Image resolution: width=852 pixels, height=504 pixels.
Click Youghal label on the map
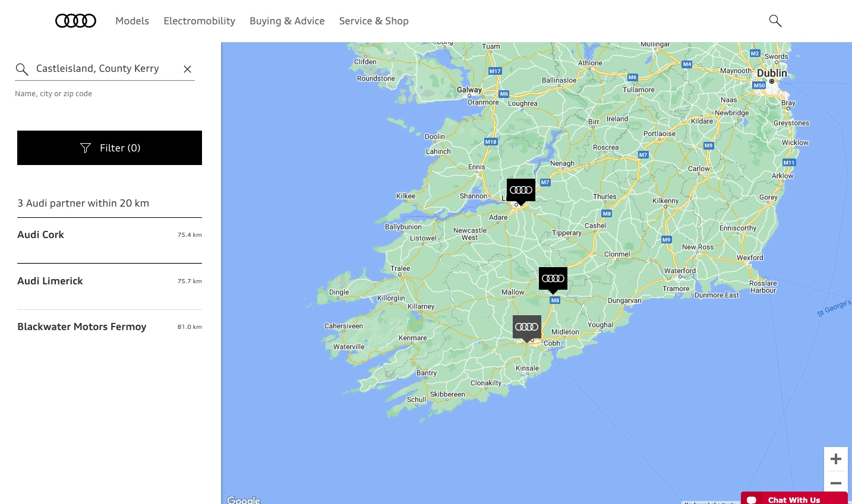click(x=600, y=325)
